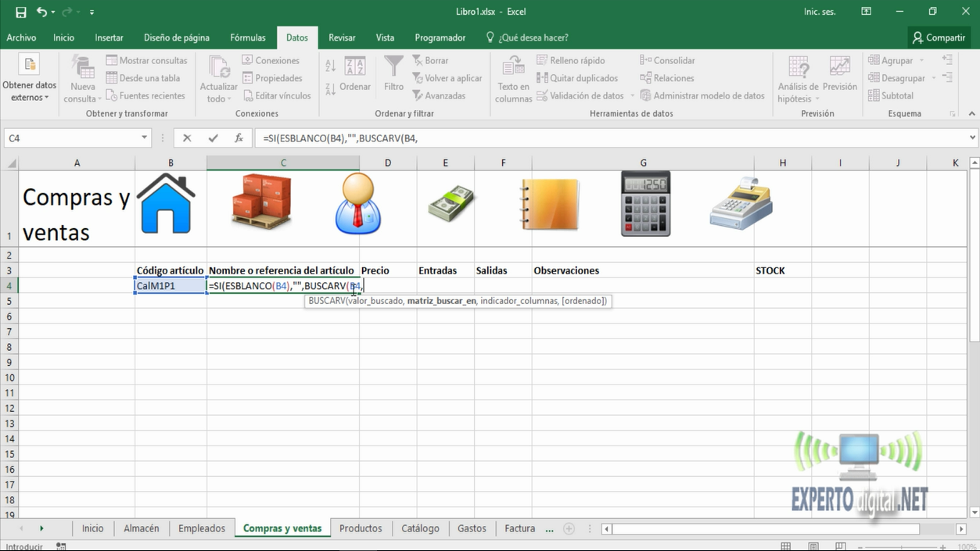The image size is (980, 551).
Task: Cancel formula entry with the X icon
Action: click(187, 138)
